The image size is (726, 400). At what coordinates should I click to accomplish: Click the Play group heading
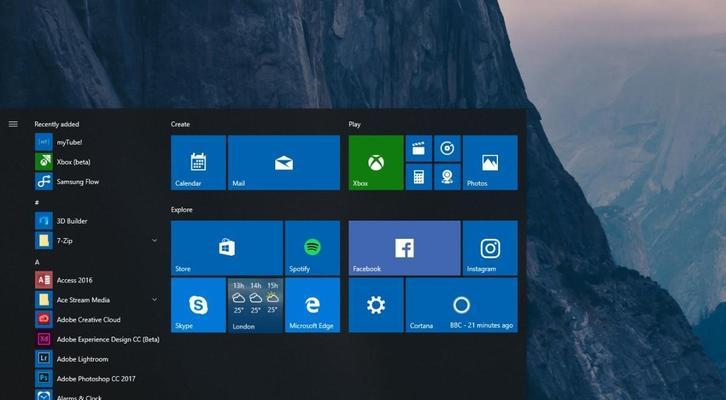355,124
